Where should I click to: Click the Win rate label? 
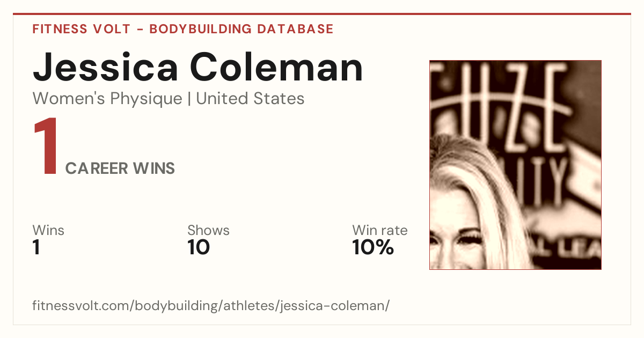coord(380,231)
